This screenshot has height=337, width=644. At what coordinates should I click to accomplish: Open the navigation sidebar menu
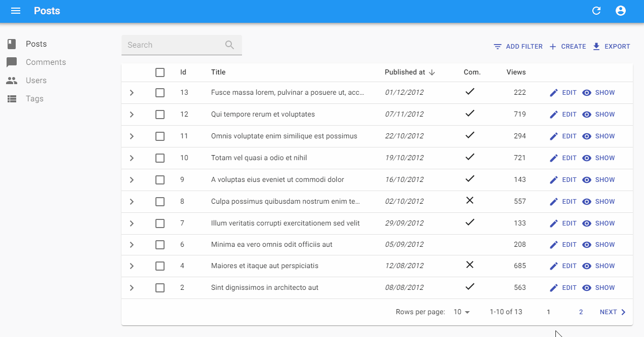tap(16, 11)
